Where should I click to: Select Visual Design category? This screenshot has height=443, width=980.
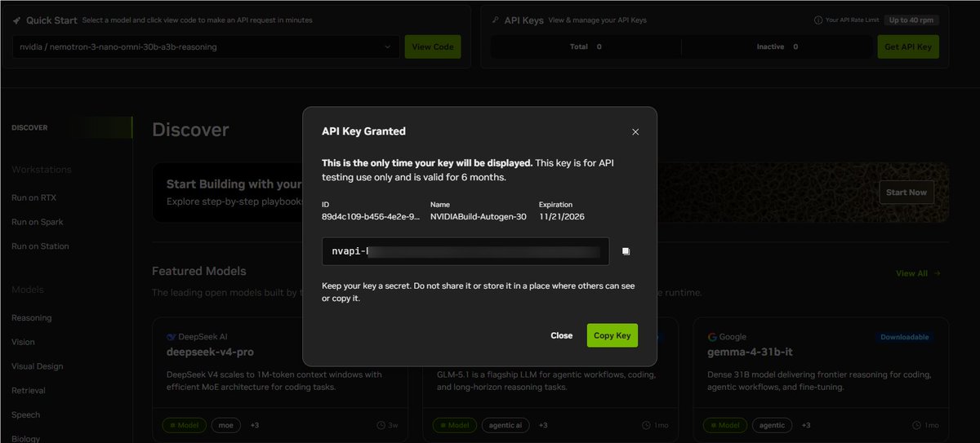pos(37,366)
